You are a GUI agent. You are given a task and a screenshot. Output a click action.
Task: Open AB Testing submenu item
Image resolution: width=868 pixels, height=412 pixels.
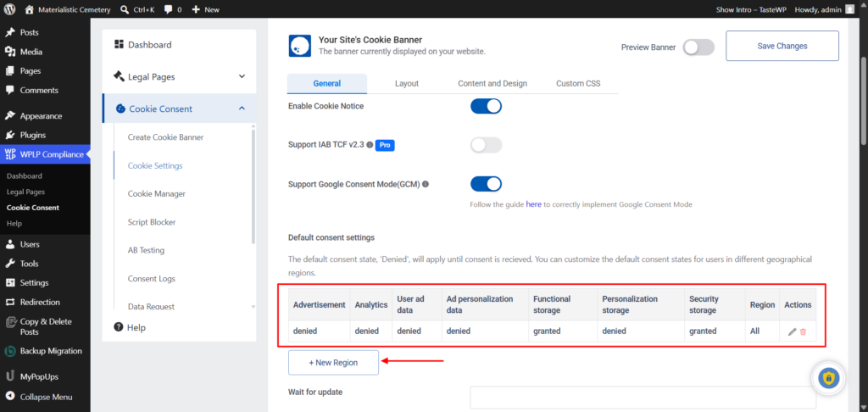(146, 250)
